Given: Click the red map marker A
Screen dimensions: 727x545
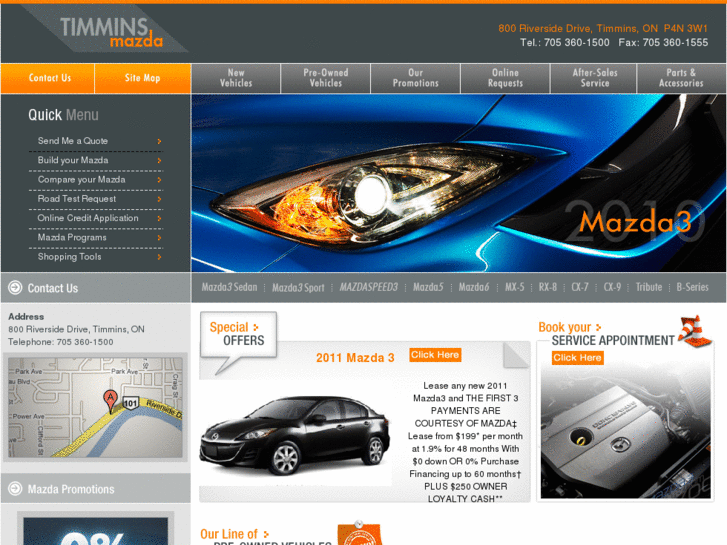Looking at the screenshot, I should click(110, 401).
